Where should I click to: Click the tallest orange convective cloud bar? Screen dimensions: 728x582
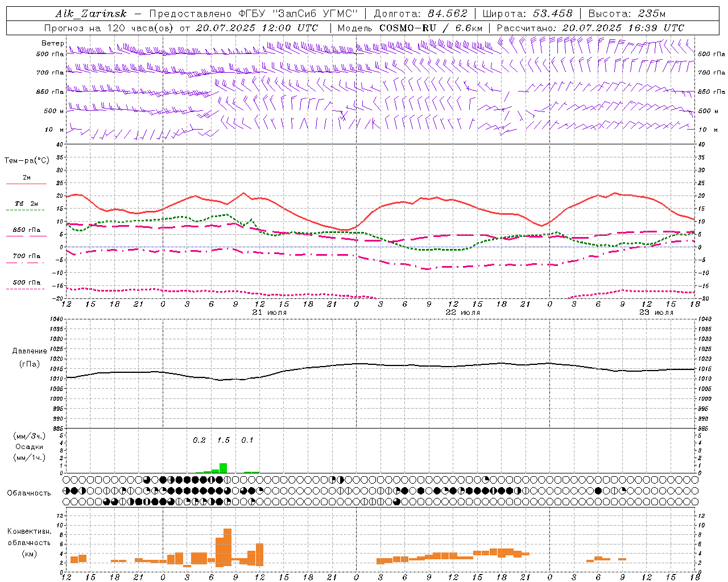(227, 547)
